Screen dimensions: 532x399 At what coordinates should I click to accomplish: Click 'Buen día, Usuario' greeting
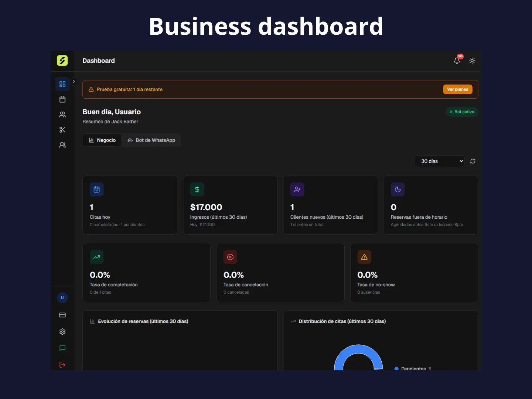(112, 112)
